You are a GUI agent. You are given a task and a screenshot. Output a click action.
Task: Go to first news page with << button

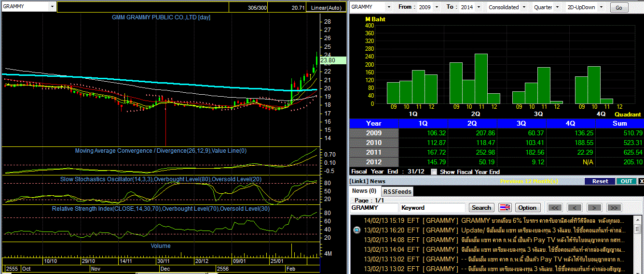[555, 208]
